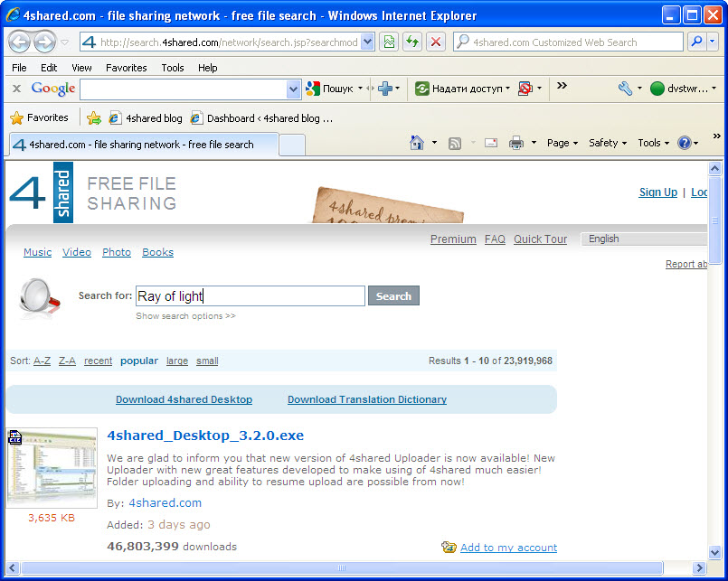The height and width of the screenshot is (581, 728).
Task: Open the Google toolbar search box dropdown
Action: tap(293, 89)
